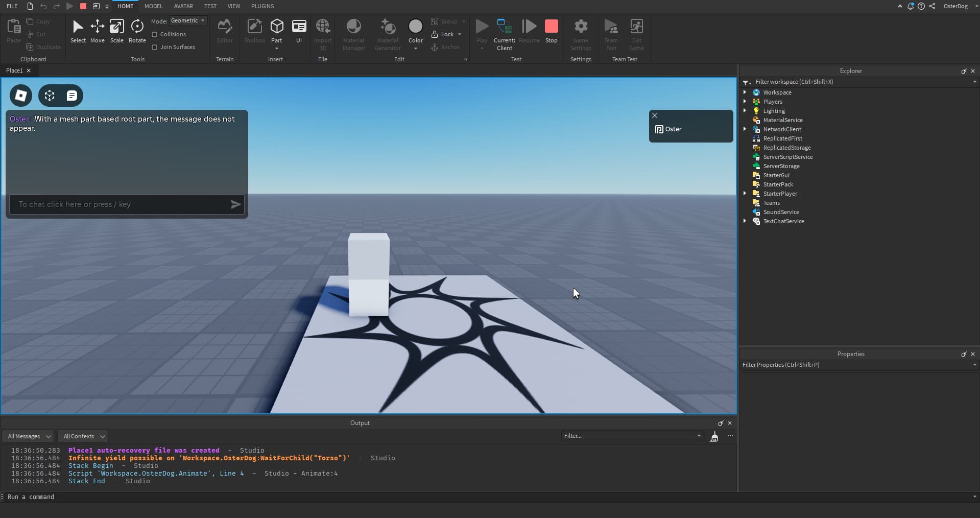Image resolution: width=980 pixels, height=518 pixels.
Task: Clear the output with broom icon
Action: point(714,437)
